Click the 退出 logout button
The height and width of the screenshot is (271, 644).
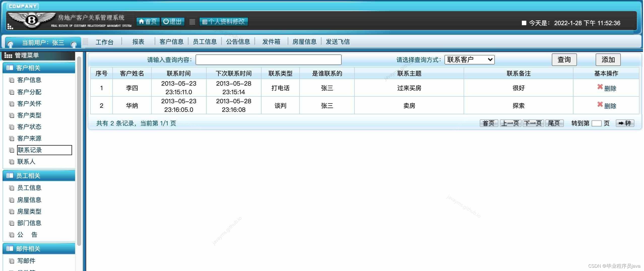click(173, 22)
